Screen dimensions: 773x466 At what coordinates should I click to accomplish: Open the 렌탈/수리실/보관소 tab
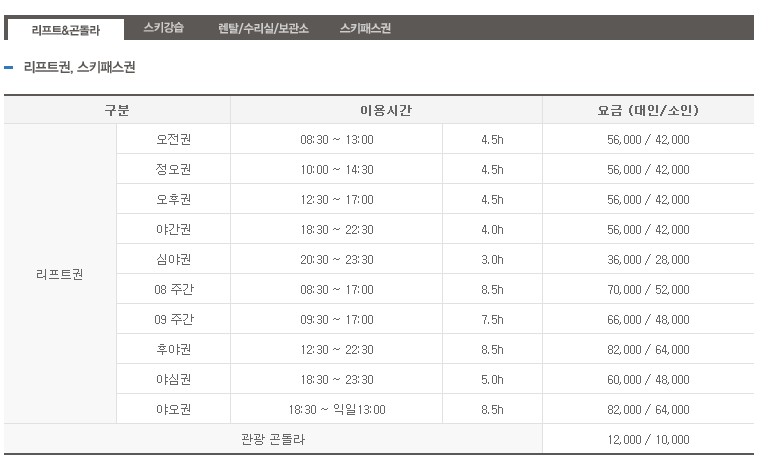click(263, 28)
